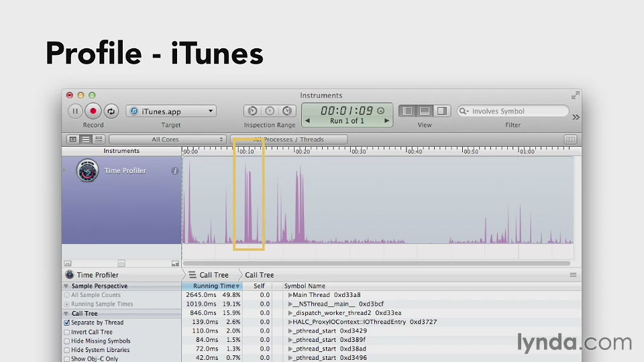The height and width of the screenshot is (362, 644).
Task: Click the 00:40 mark on the timeline ruler
Action: (415, 152)
